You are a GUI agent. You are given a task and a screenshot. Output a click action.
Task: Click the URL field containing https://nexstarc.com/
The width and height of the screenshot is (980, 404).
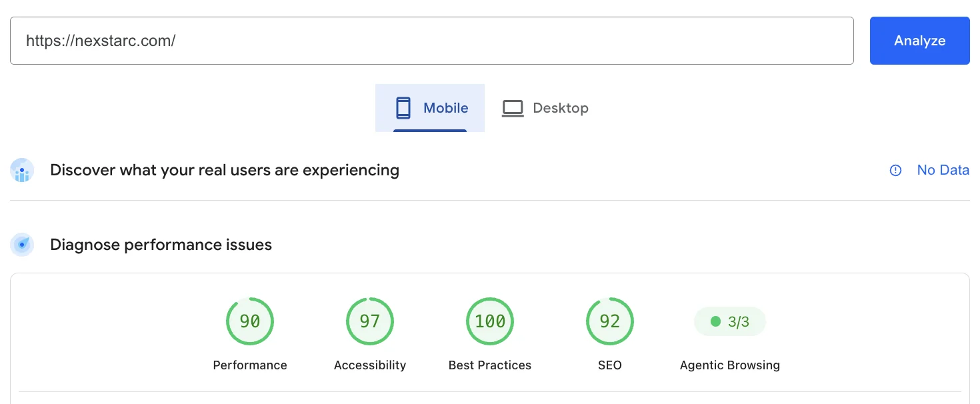[431, 41]
